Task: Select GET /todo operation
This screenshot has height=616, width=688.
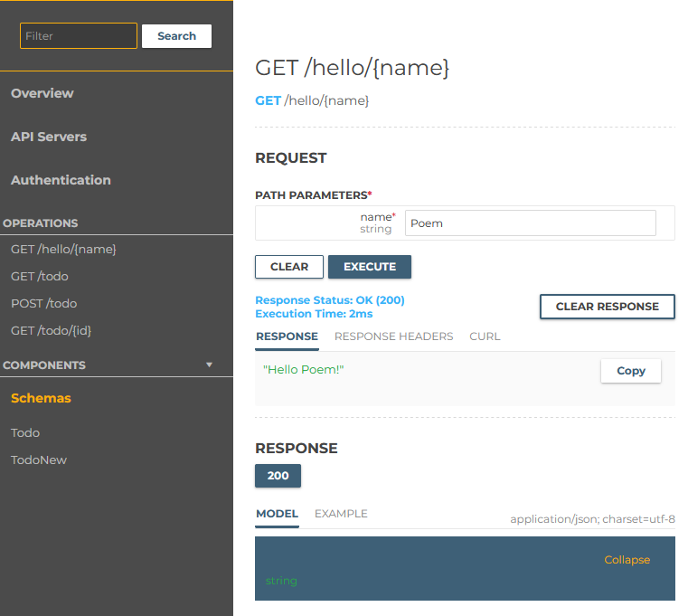Action: 40,276
